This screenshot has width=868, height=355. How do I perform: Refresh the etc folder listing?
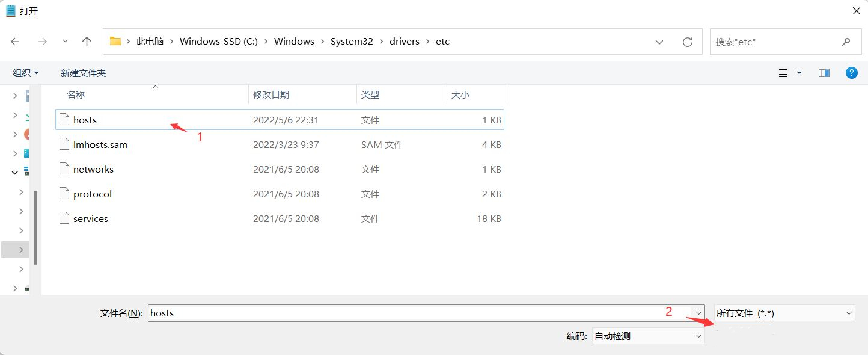pyautogui.click(x=687, y=41)
